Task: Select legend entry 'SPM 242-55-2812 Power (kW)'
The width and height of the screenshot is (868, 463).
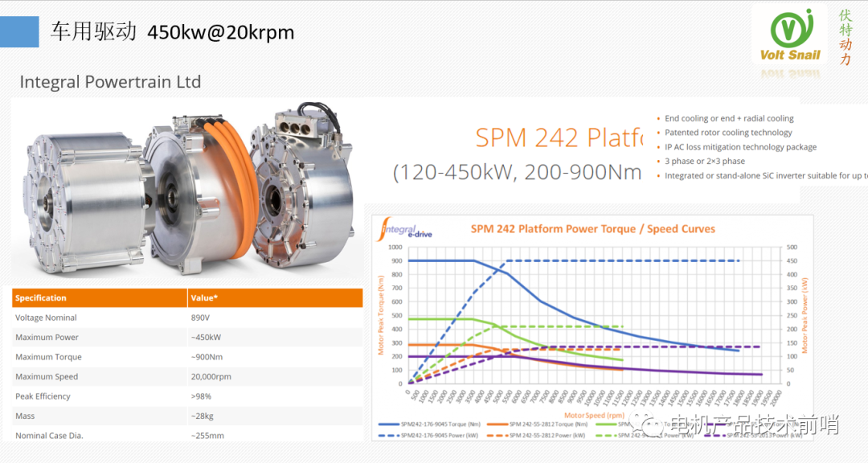Action: [536, 436]
